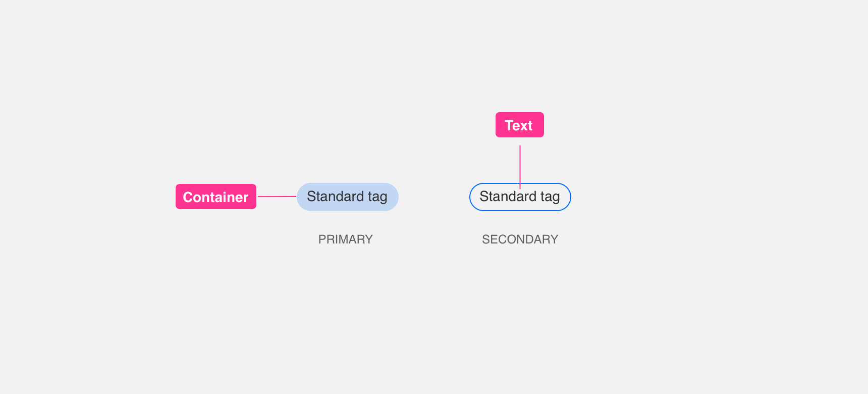Click the letter 'T' in the Text label
Image resolution: width=868 pixels, height=394 pixels.
click(x=509, y=125)
